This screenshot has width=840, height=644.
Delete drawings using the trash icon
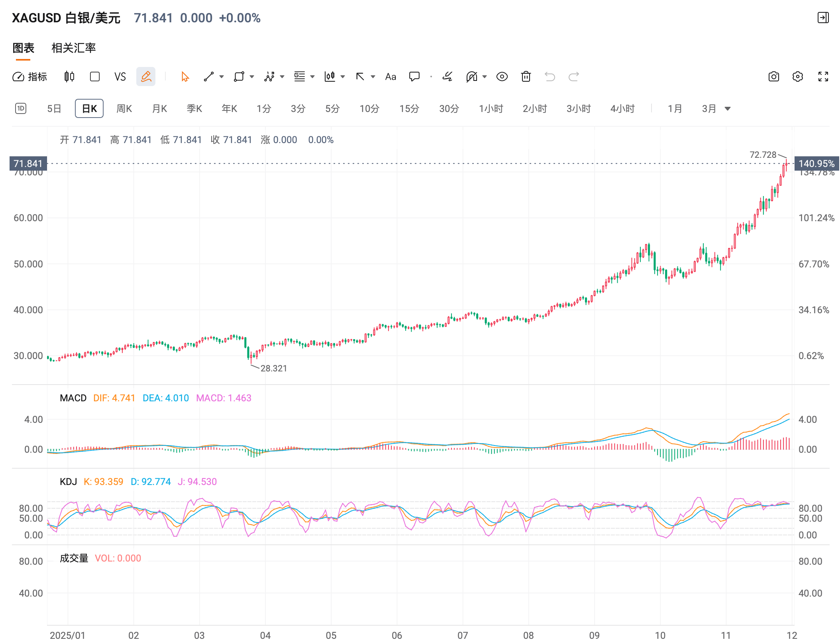coord(526,77)
